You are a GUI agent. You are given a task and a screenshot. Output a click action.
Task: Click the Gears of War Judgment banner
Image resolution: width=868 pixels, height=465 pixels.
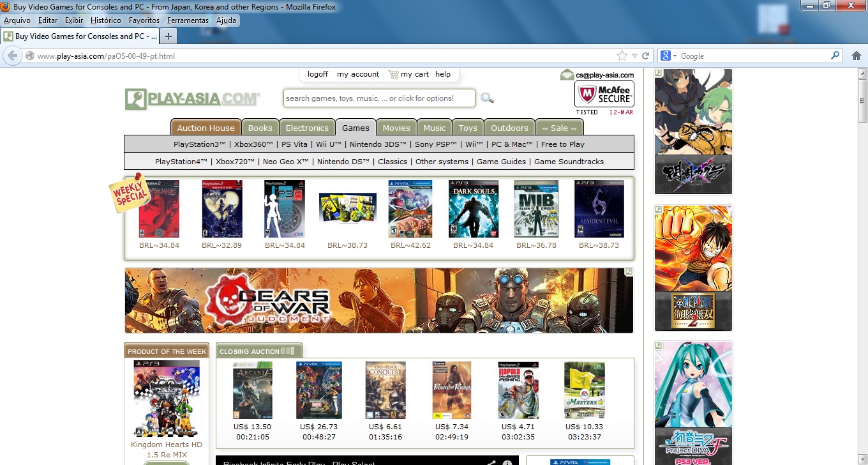pos(378,301)
